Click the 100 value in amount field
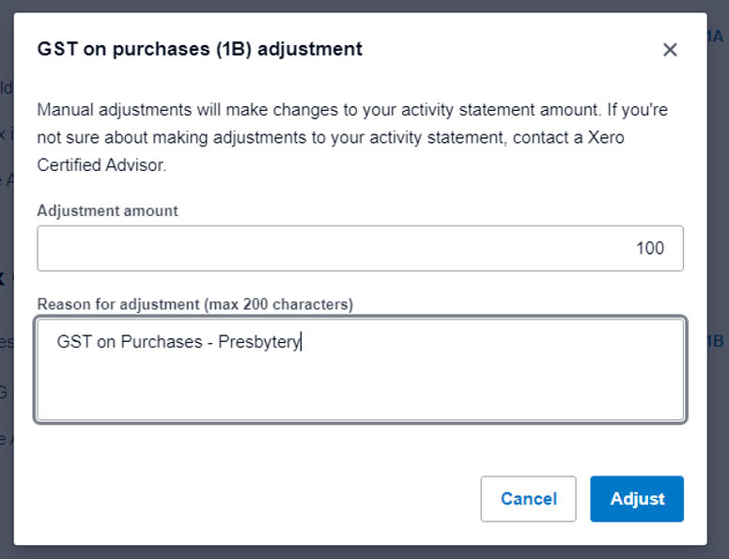Image resolution: width=729 pixels, height=560 pixels. [649, 248]
